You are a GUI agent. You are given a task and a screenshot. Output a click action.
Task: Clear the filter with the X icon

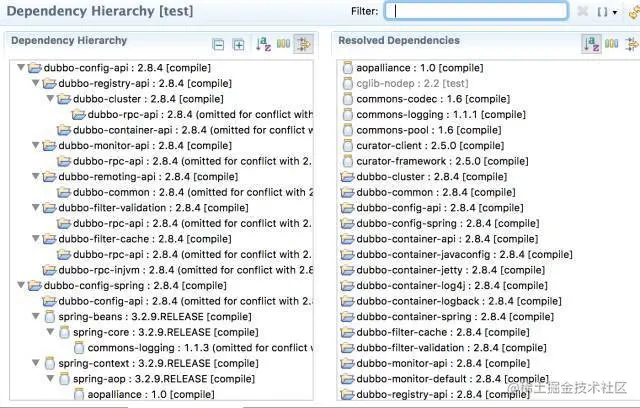point(583,11)
